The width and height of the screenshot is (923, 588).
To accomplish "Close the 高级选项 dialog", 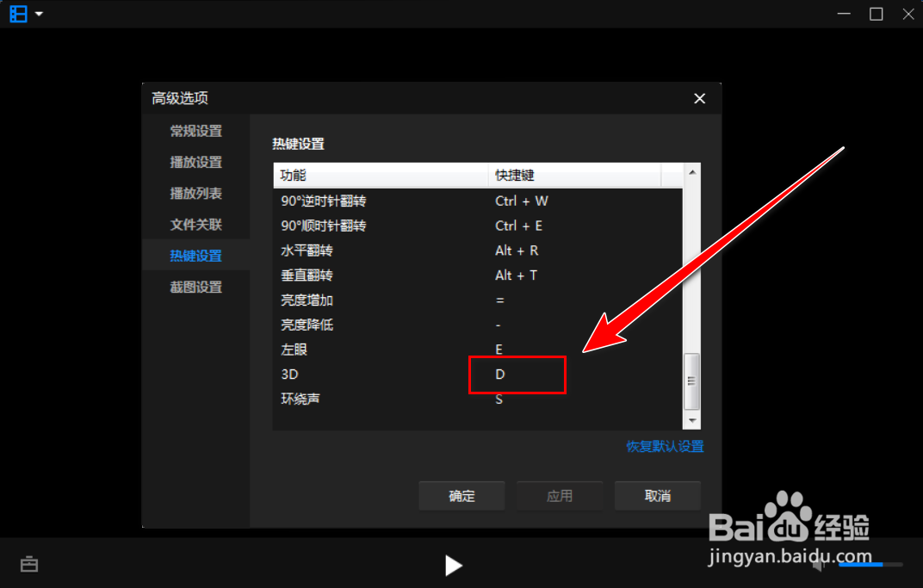I will click(699, 98).
